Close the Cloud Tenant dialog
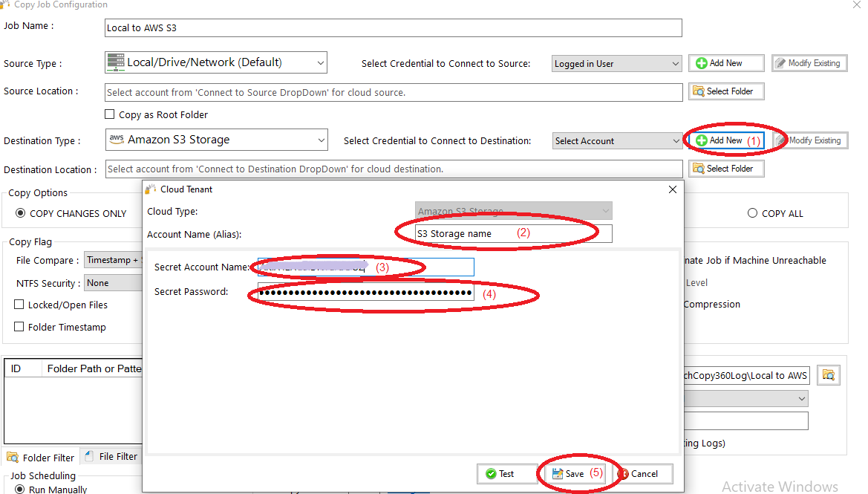 coord(673,189)
